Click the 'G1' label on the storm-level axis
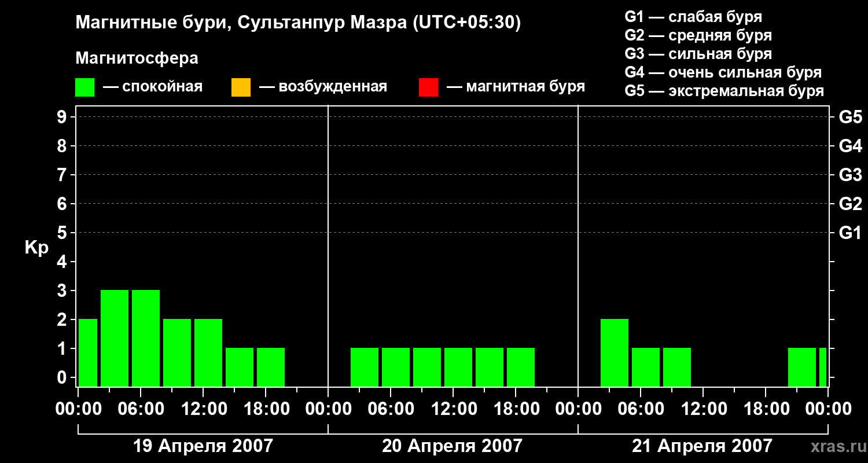868x463 pixels. (850, 233)
